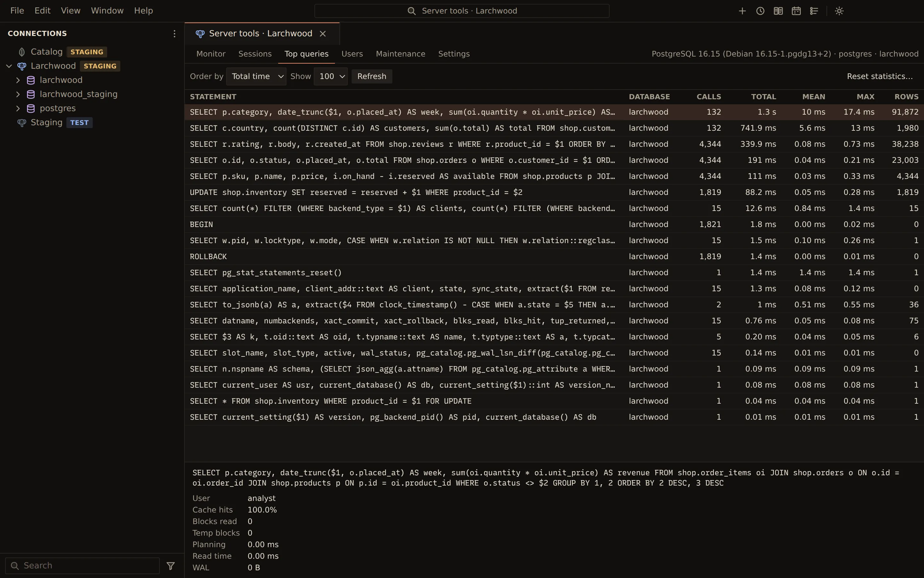Click the top Server tools · Larchwood search box
This screenshot has width=924, height=578.
click(x=462, y=11)
